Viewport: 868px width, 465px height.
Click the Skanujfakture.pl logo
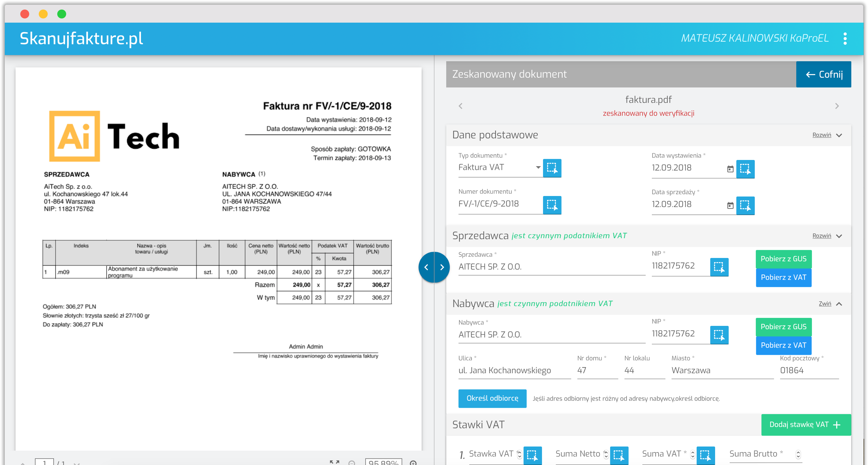pyautogui.click(x=81, y=38)
